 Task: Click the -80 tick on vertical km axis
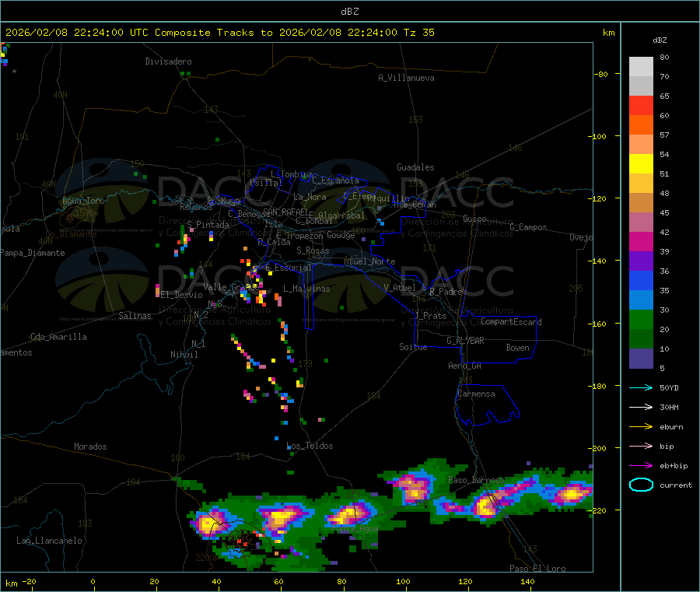click(x=600, y=74)
